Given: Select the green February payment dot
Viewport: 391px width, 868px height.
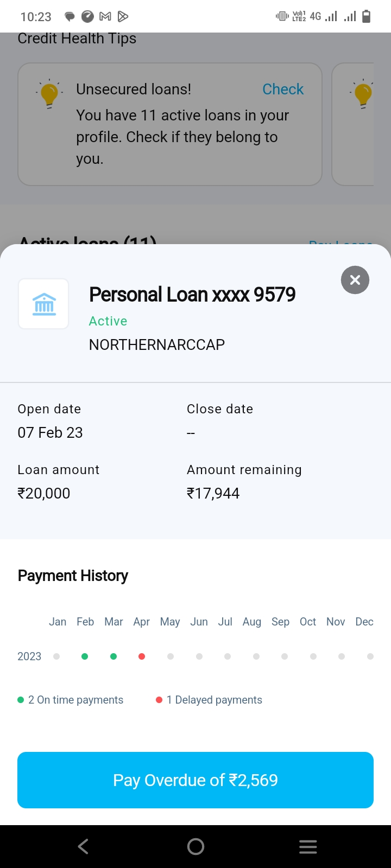Looking at the screenshot, I should tap(85, 656).
